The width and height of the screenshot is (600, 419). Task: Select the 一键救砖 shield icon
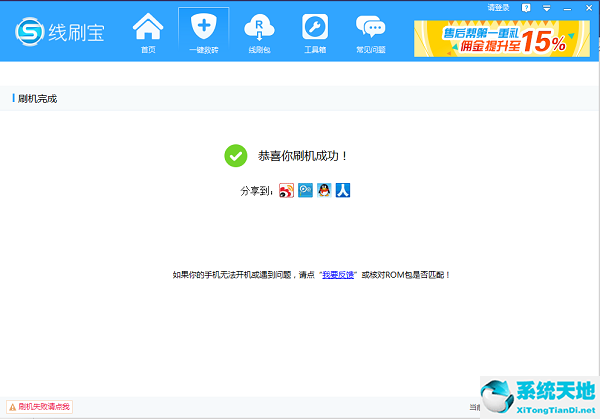click(x=204, y=26)
